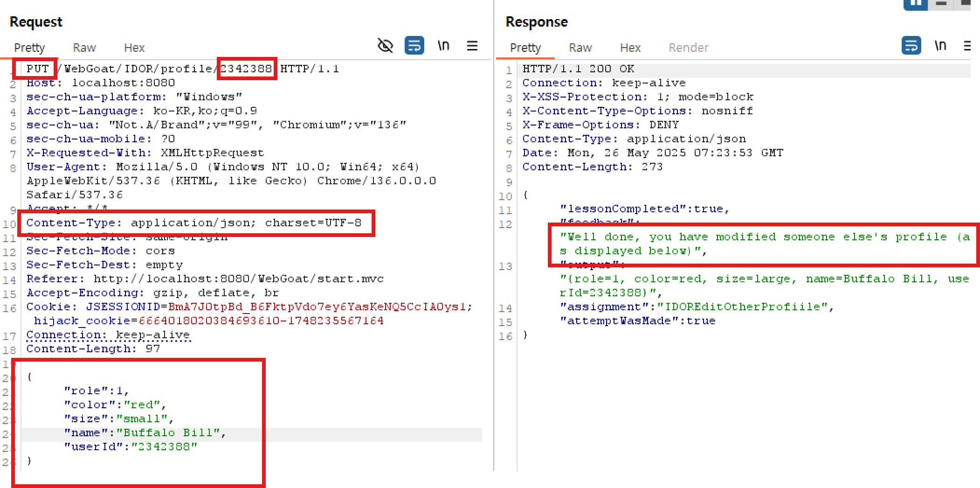Click the "Well done" feedback message text
This screenshot has height=488, width=980.
(765, 244)
